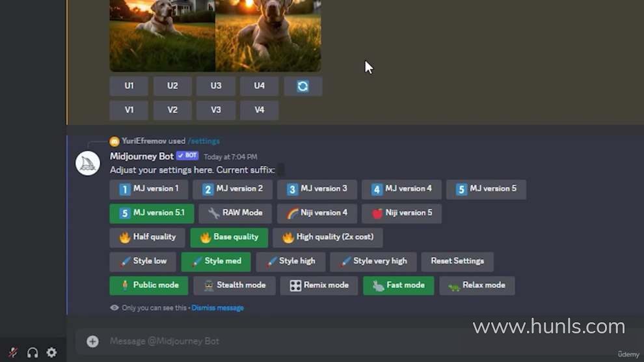Image resolution: width=644 pixels, height=362 pixels.
Task: Toggle MJ version 5.1 setting
Action: click(x=152, y=214)
